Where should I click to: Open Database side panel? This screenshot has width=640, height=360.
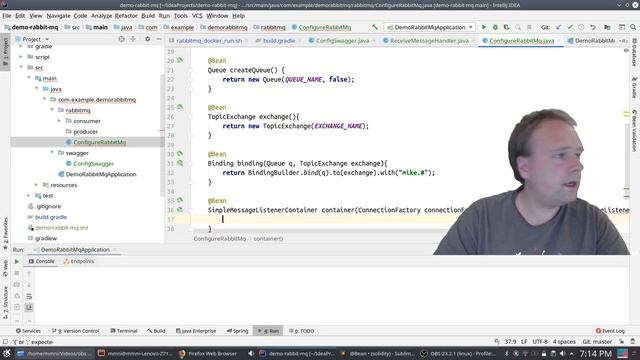(x=634, y=53)
